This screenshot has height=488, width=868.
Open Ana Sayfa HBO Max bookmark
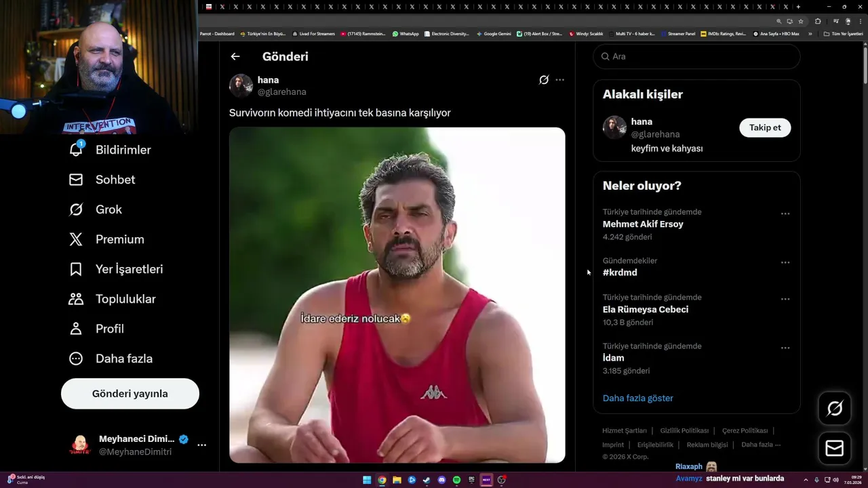776,34
